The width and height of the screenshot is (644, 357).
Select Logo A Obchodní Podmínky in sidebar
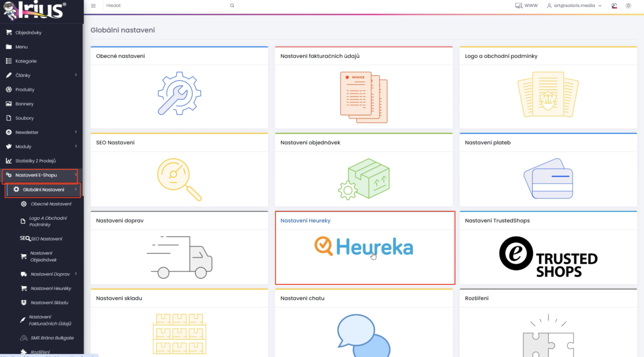(48, 221)
